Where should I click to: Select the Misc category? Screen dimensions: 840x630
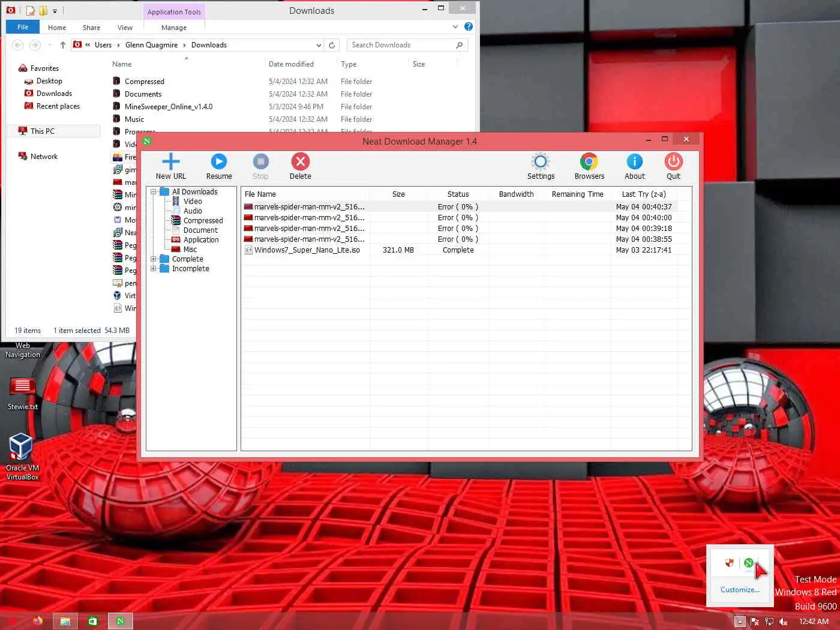click(x=190, y=250)
